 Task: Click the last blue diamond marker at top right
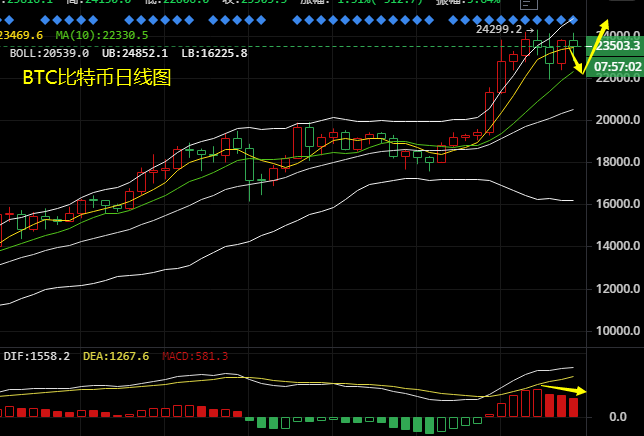coord(573,20)
